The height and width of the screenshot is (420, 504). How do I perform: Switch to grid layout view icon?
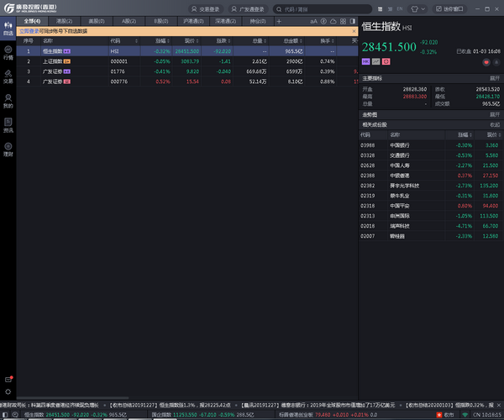coord(343,21)
